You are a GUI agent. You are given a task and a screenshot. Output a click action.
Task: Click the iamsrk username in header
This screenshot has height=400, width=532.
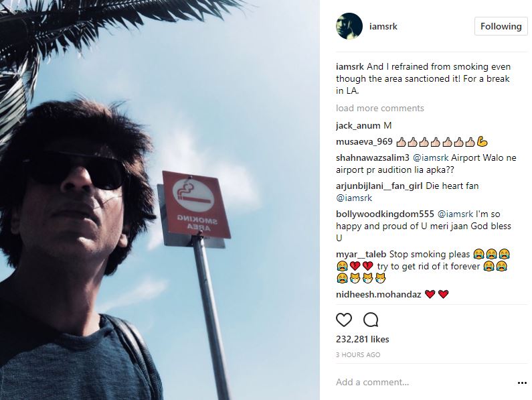click(x=383, y=27)
